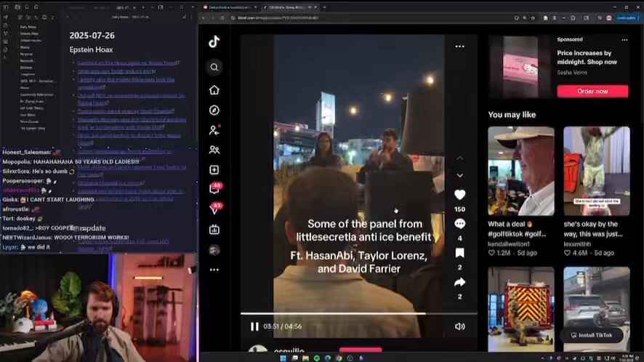Screen dimensions: 644x362
Task: Click the browser address bar
Action: pos(370,18)
